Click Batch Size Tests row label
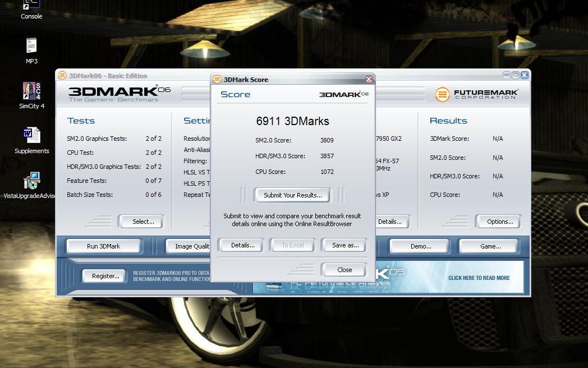This screenshot has height=368, width=588. (x=90, y=195)
